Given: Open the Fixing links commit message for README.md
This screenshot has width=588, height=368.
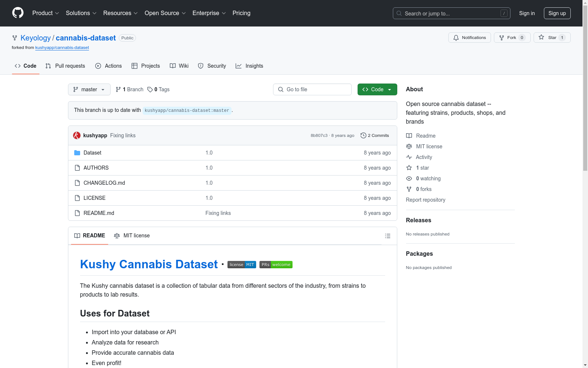Looking at the screenshot, I should [x=218, y=213].
